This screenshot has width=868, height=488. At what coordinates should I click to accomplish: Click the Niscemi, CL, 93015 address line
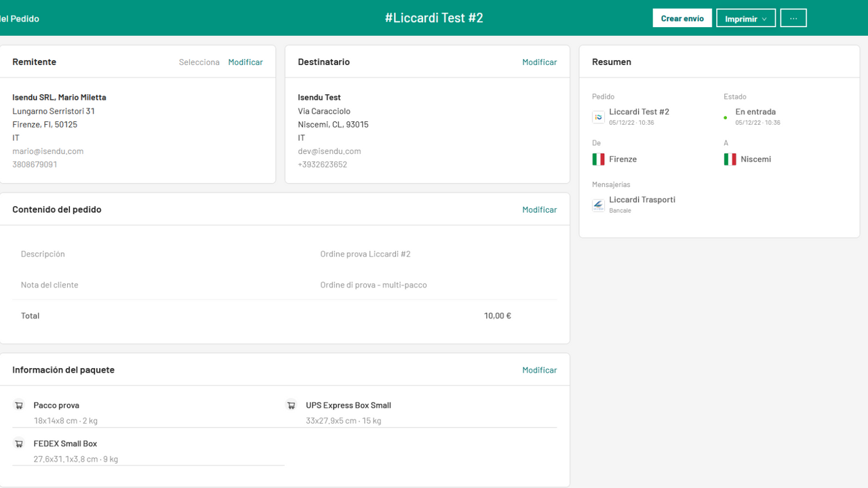333,125
